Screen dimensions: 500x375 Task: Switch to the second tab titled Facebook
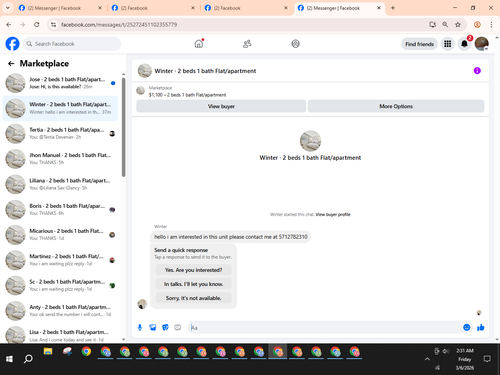[152, 8]
